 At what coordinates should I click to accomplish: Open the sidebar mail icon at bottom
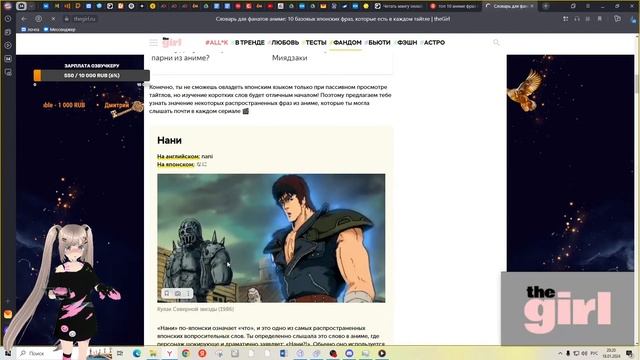tap(8, 314)
